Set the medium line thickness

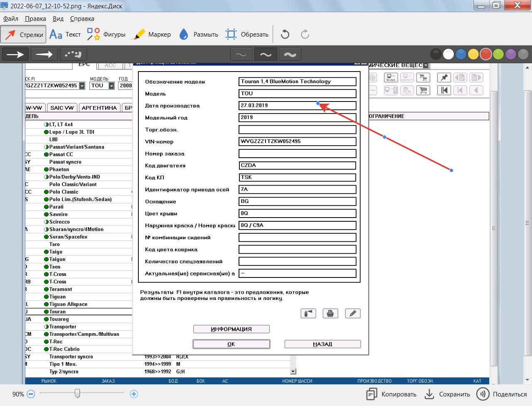click(266, 54)
